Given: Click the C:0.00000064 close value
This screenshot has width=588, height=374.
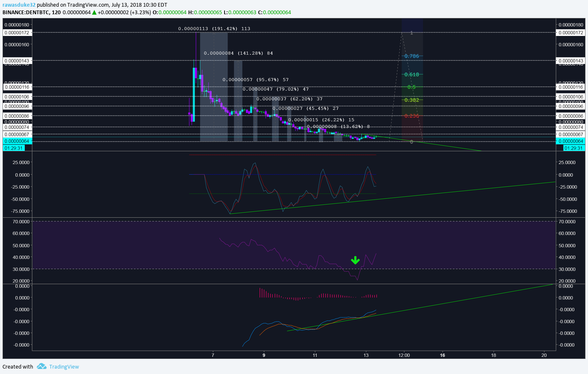Looking at the screenshot, I should tap(274, 12).
